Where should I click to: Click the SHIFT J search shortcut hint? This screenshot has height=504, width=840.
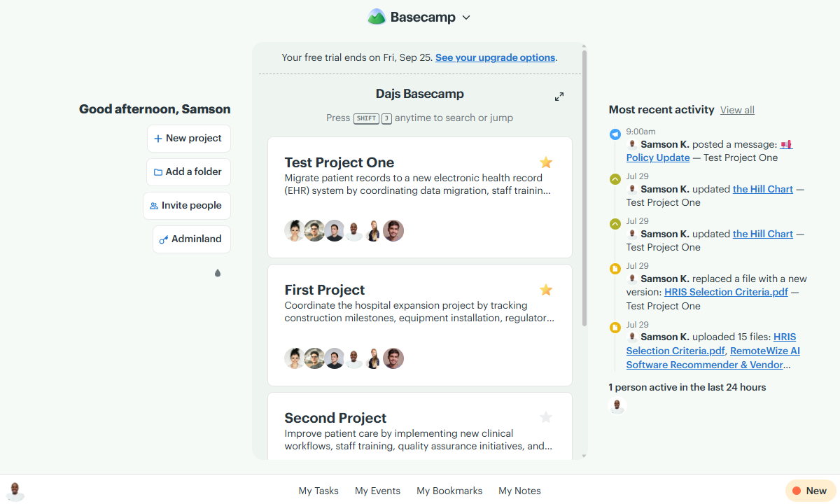(372, 118)
